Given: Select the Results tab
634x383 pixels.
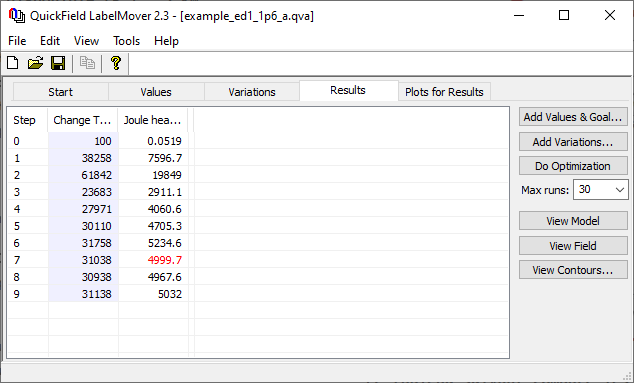Looking at the screenshot, I should [x=348, y=90].
